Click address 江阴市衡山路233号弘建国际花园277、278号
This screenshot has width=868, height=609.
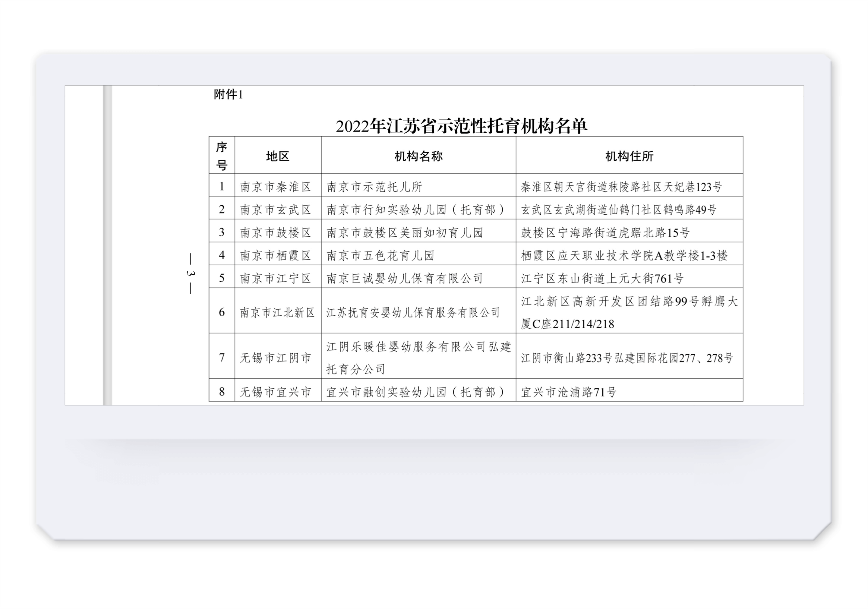(627, 358)
